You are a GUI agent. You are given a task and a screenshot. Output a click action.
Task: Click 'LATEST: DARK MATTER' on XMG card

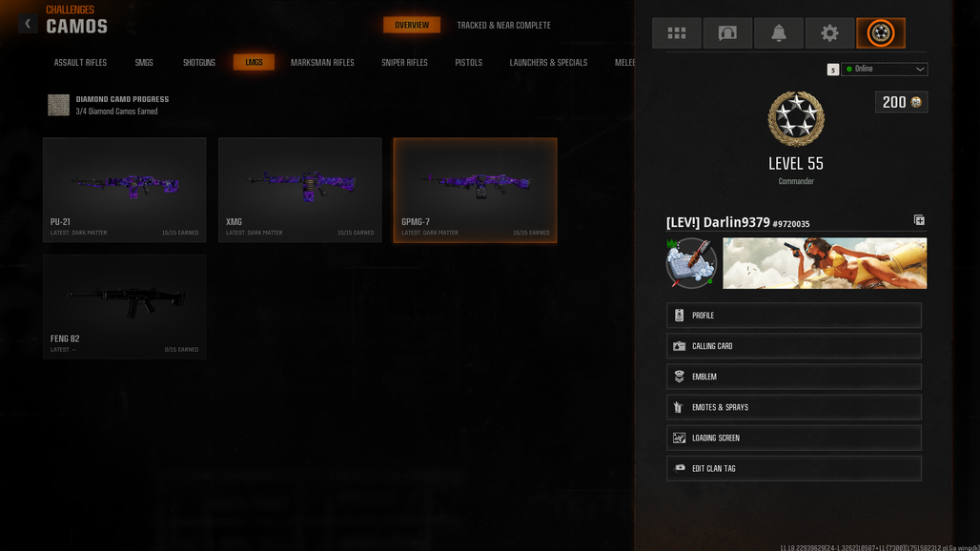coord(254,233)
